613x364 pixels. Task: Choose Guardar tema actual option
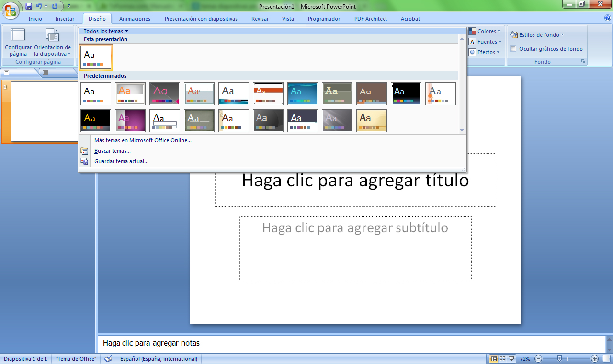tap(121, 161)
